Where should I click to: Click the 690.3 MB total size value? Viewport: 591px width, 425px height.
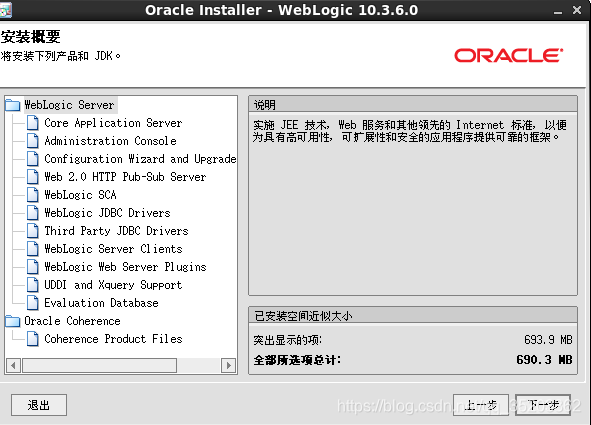click(x=544, y=360)
